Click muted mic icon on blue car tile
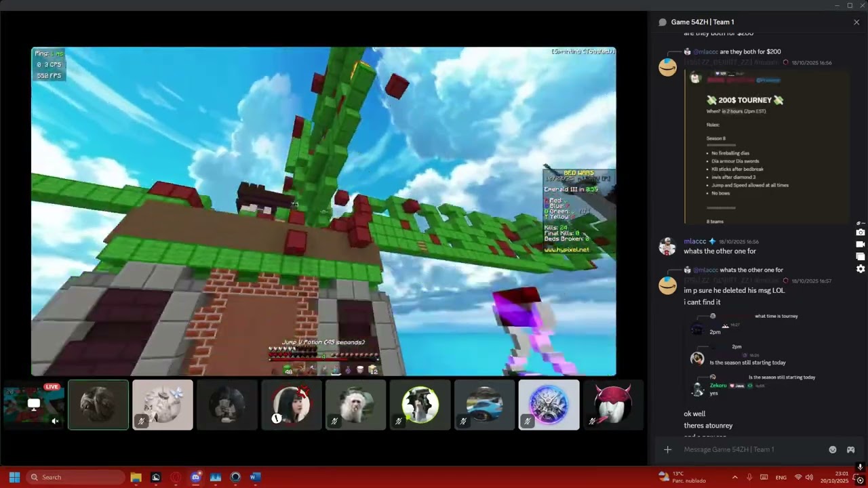Screen dimensions: 868x488 tap(463, 421)
